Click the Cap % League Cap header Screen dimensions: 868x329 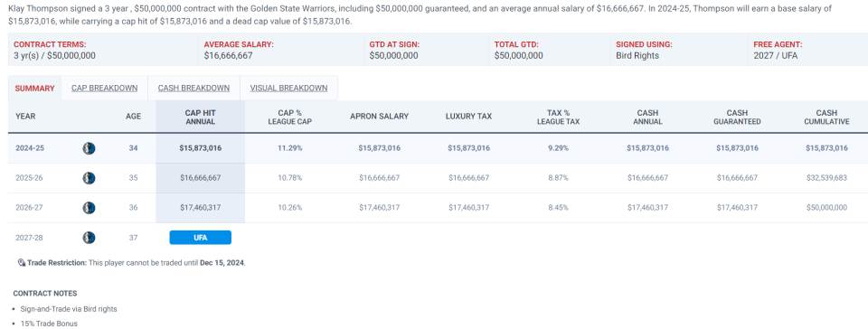(289, 117)
